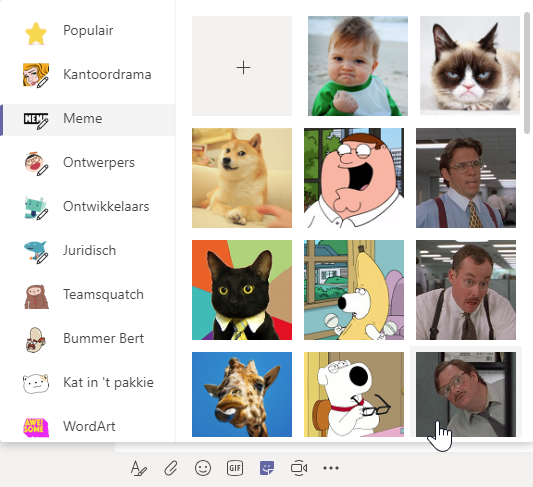Click the paperclip attach file icon
Viewport: 533px width, 487px height.
(171, 468)
